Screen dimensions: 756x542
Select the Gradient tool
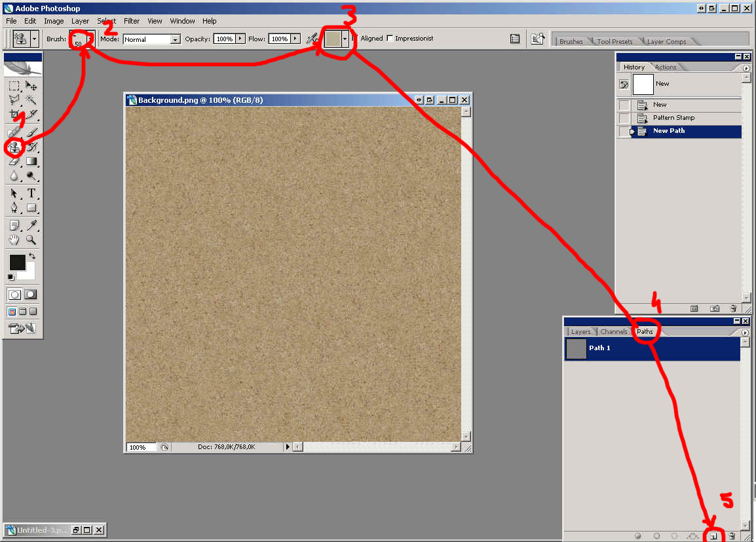[31, 161]
